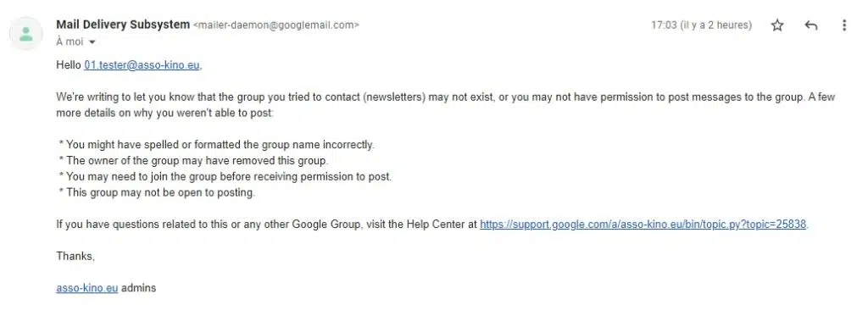Open the support.google.com Help Center link

643,225
